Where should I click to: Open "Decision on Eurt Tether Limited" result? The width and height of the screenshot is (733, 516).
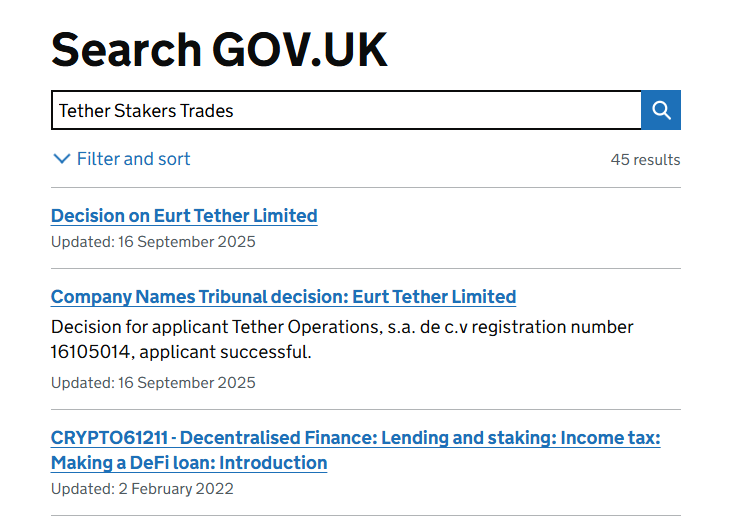click(x=184, y=216)
